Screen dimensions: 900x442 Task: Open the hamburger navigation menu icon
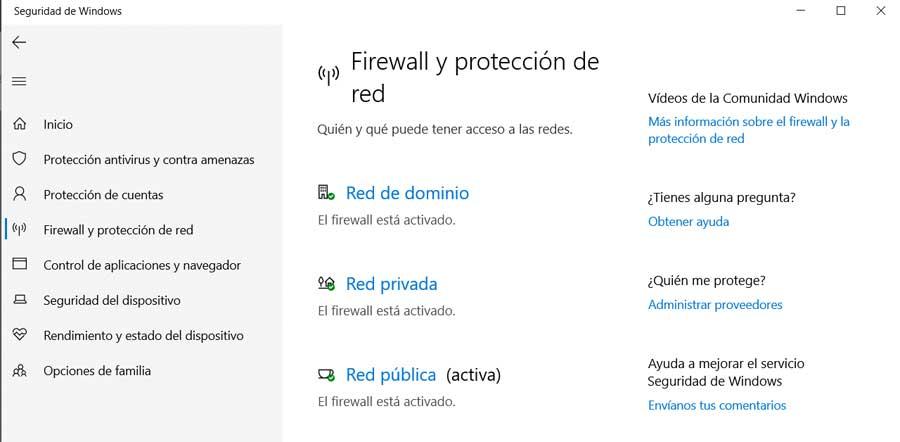(19, 82)
